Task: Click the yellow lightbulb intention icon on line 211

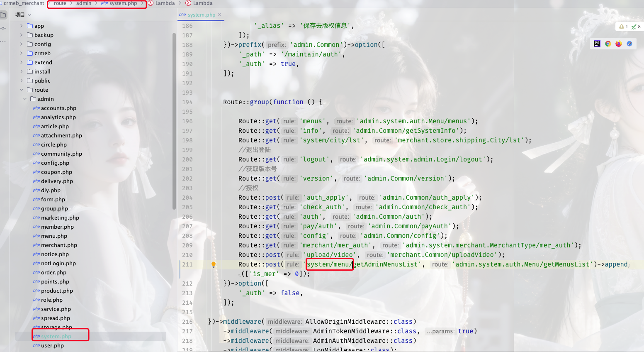Action: click(x=214, y=264)
